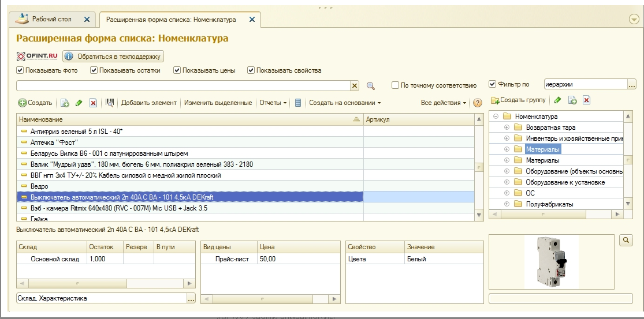644x319 pixels.
Task: Uncheck Показывать фото checkbox
Action: [20, 70]
